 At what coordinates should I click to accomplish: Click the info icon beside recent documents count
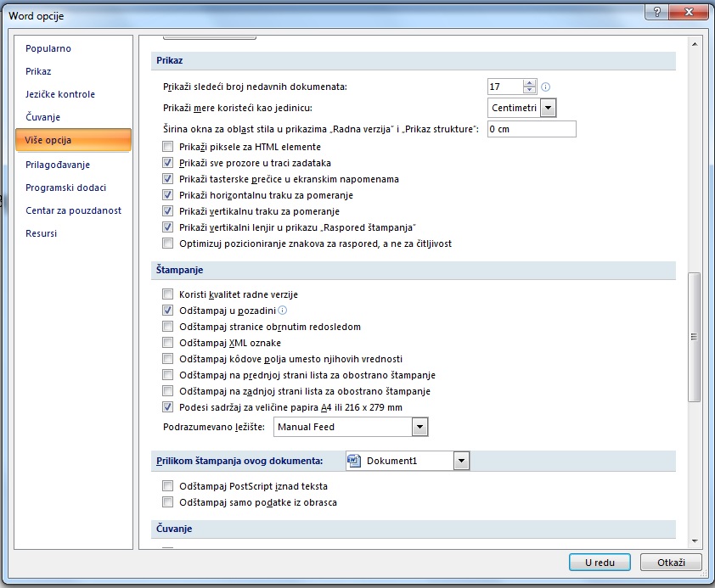[x=545, y=87]
